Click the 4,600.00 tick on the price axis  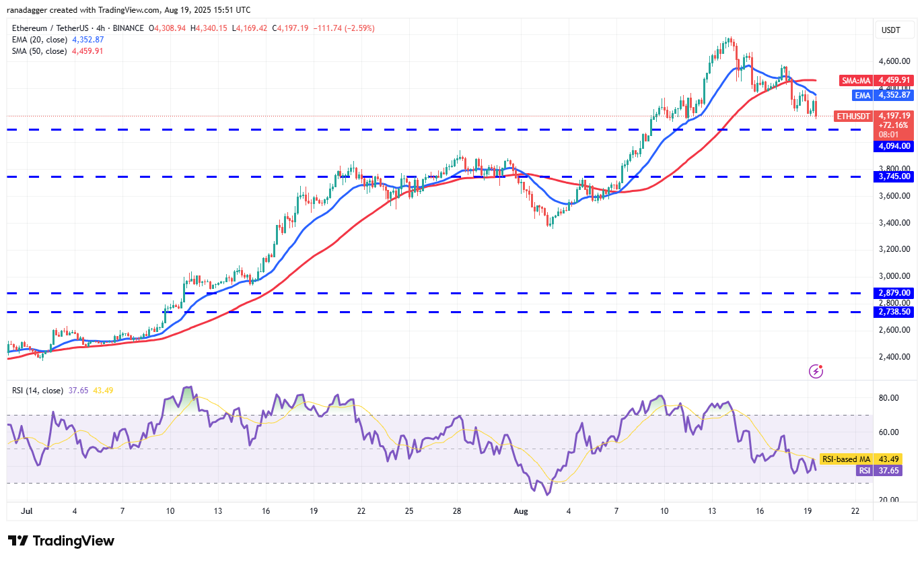(894, 61)
